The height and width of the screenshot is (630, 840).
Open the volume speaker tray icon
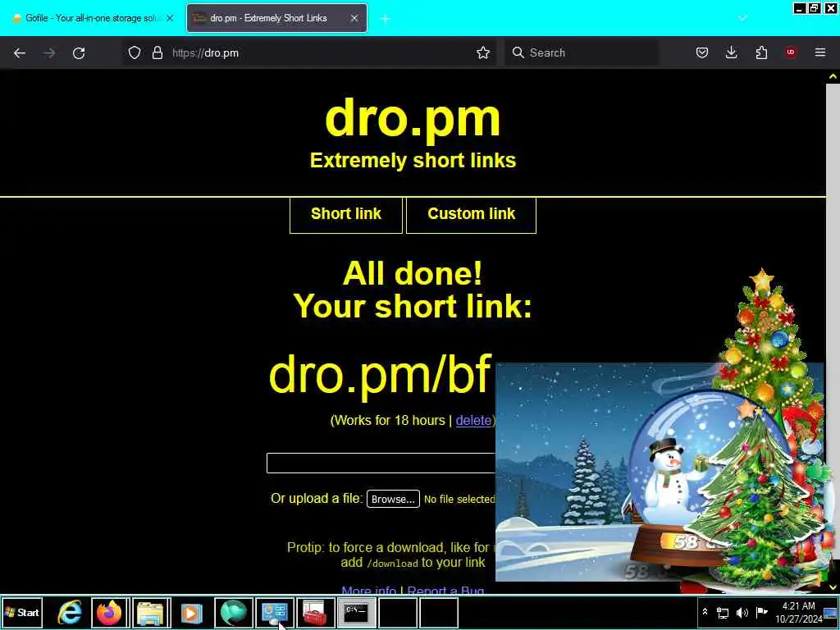pyautogui.click(x=742, y=612)
